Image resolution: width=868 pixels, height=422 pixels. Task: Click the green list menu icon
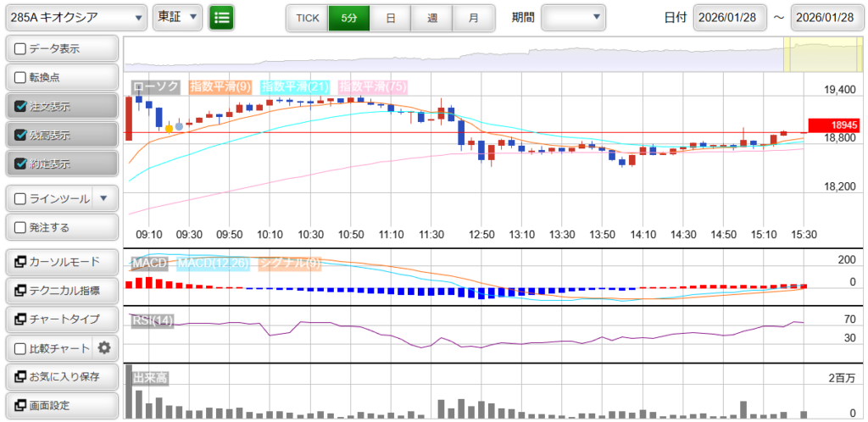(x=221, y=17)
